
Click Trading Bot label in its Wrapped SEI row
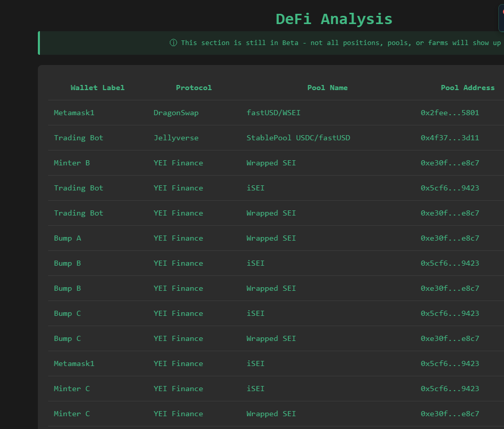(x=78, y=213)
